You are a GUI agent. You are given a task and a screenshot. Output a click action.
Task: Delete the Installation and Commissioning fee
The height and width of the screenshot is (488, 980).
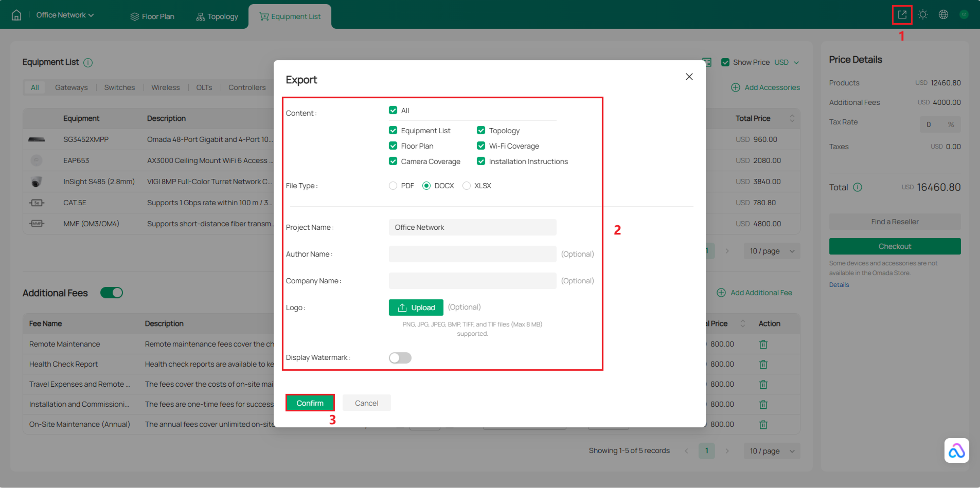[763, 405]
